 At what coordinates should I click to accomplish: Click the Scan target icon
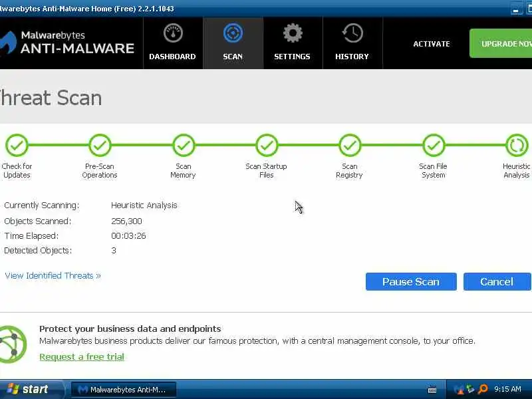pyautogui.click(x=233, y=33)
